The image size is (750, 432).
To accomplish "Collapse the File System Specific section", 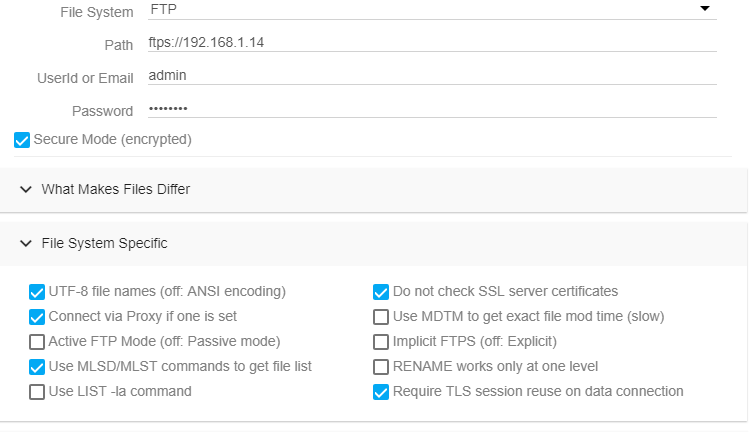I will coord(26,243).
